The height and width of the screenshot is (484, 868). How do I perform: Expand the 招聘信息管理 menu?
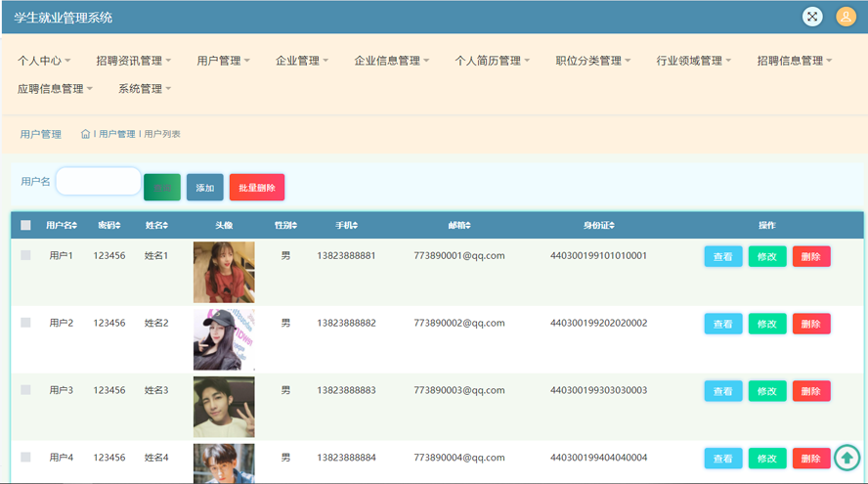pos(795,61)
